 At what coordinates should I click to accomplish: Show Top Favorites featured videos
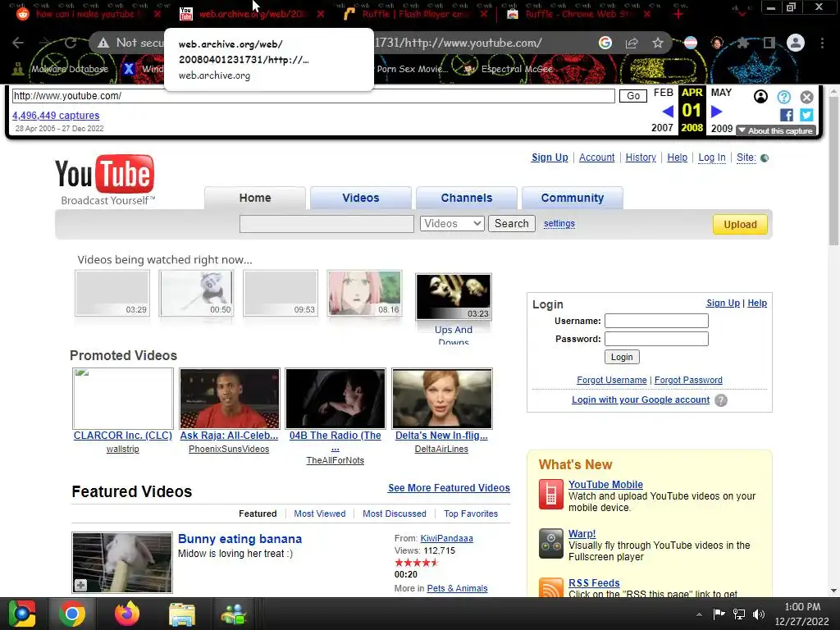[x=471, y=514]
